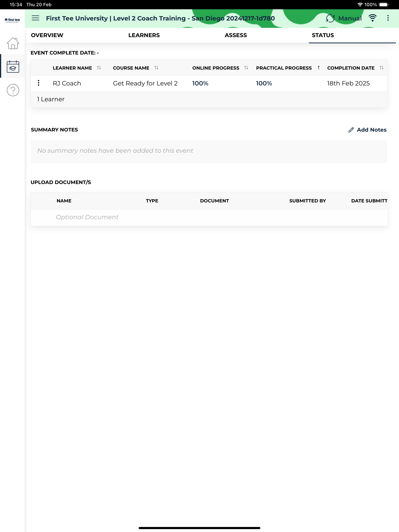Image resolution: width=399 pixels, height=532 pixels.
Task: Switch to the LEARNERS tab
Action: pyautogui.click(x=144, y=35)
